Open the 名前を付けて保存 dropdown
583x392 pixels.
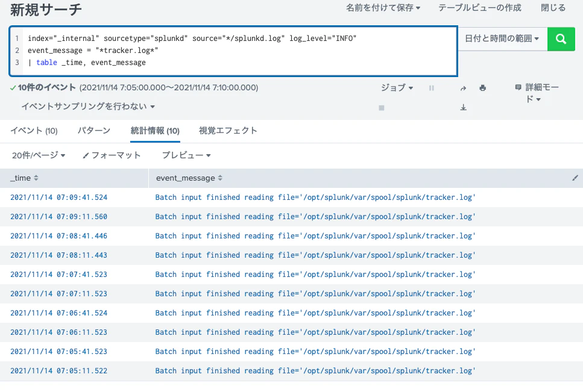[383, 8]
